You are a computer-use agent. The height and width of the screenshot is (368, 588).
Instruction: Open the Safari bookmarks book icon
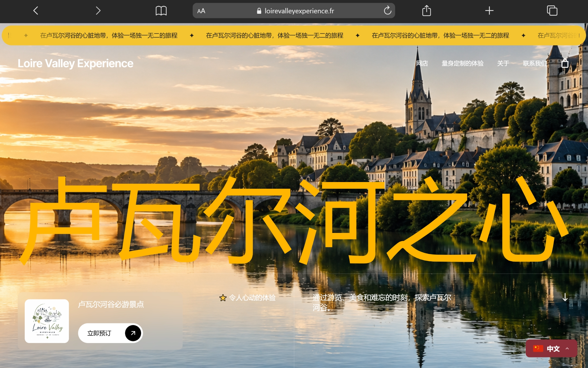click(x=161, y=11)
